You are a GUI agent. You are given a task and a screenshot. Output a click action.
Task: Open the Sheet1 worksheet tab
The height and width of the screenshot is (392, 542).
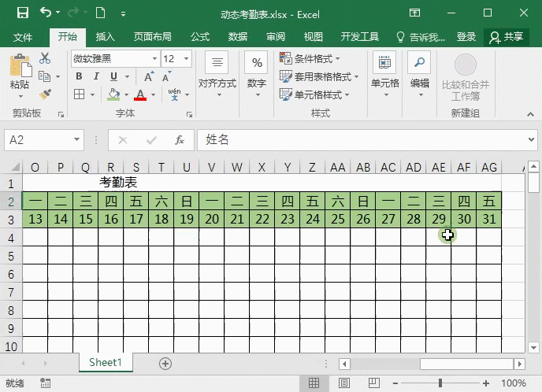point(106,362)
